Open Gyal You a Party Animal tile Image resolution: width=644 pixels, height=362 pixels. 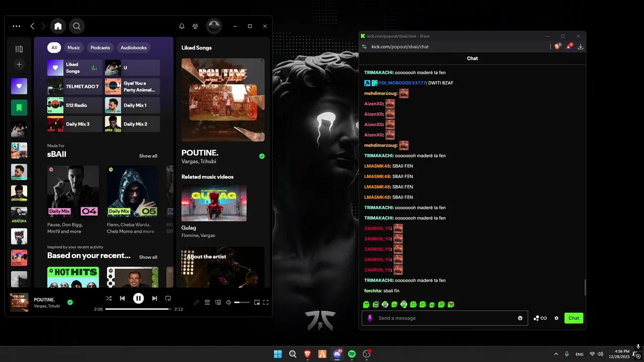(x=132, y=86)
